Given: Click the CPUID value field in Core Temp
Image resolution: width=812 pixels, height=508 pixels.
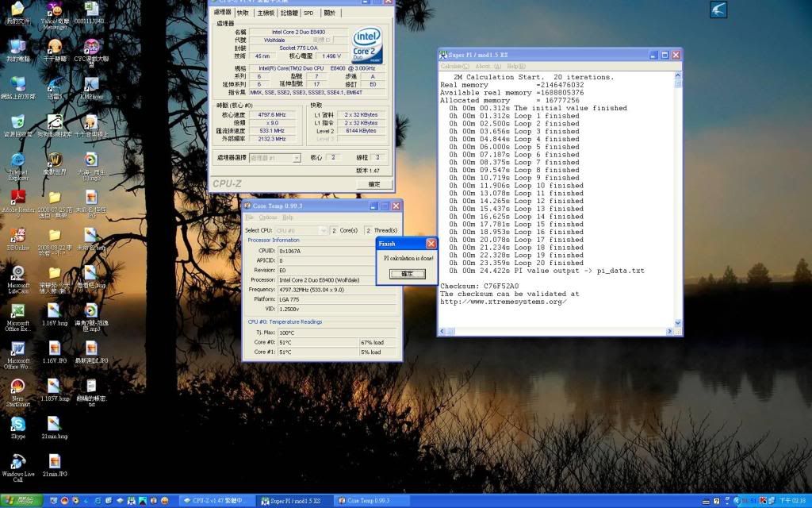Looking at the screenshot, I should pyautogui.click(x=338, y=251).
